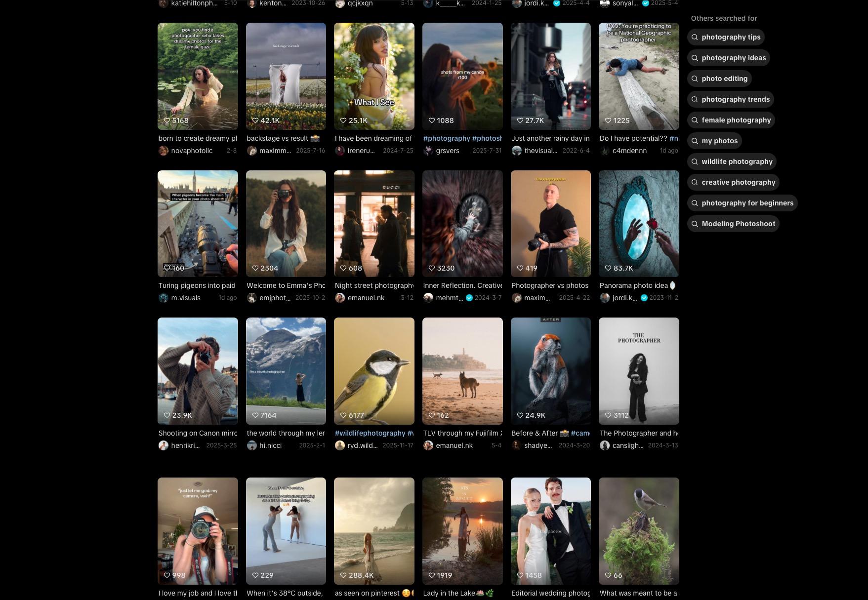Viewport: 868px width, 600px height.
Task: Open 'shots from my canon r100' video
Action: click(x=462, y=76)
